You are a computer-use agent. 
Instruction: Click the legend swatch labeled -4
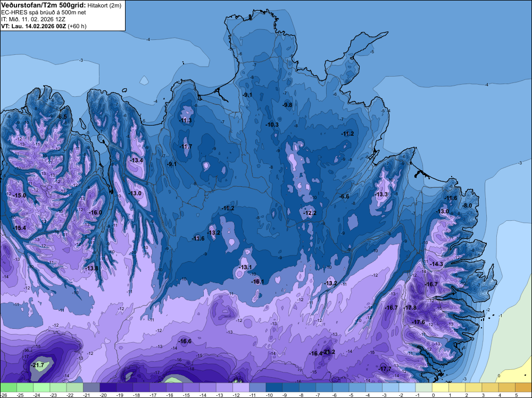(x=374, y=387)
